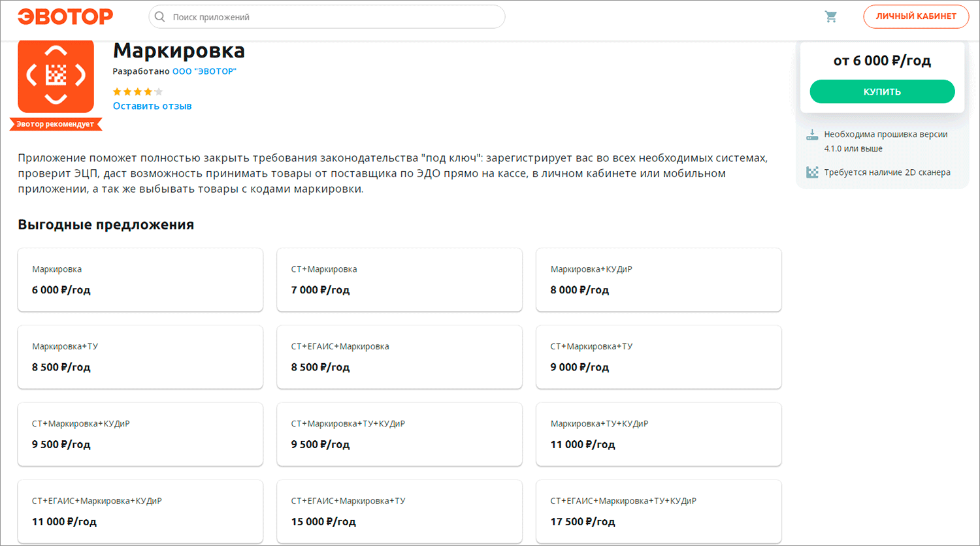Pick the СТ+Маркировка+ТУ 9 000 ₽ offer

(x=659, y=357)
